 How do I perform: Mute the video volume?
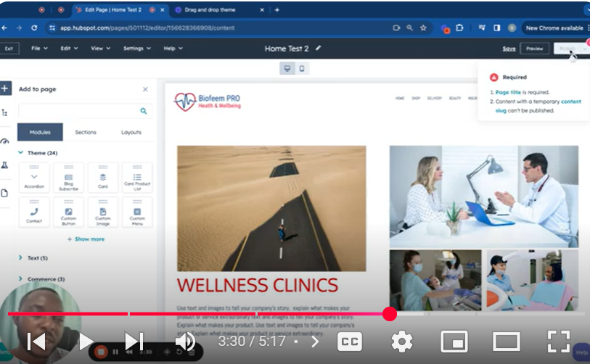tap(185, 342)
